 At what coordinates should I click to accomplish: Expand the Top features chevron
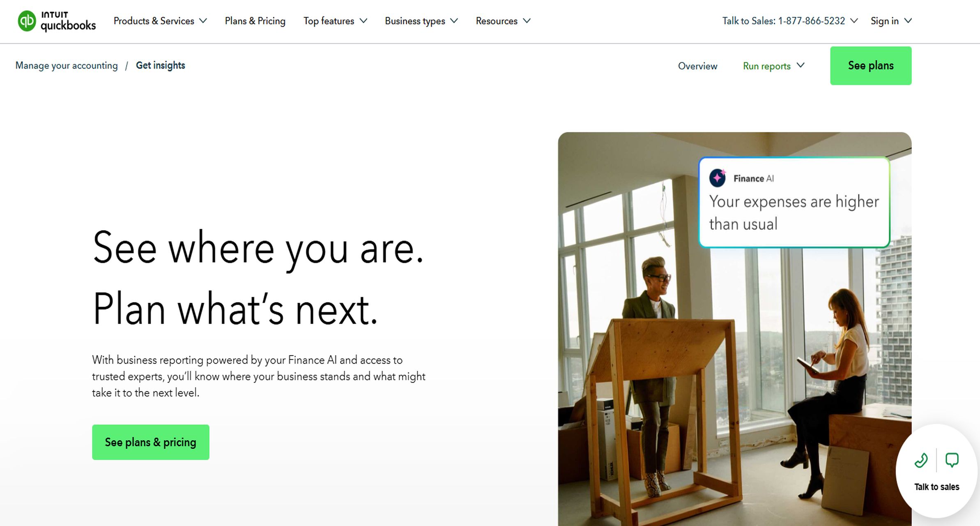tap(363, 21)
